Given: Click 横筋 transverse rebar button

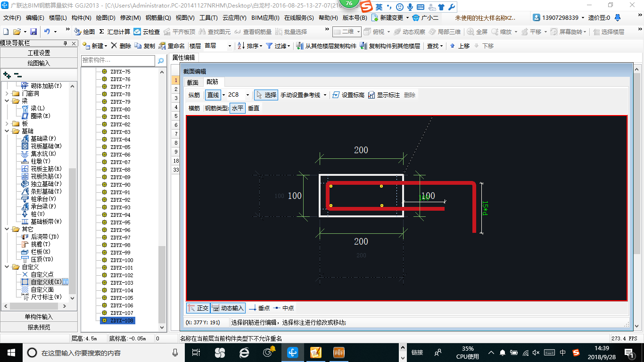Looking at the screenshot, I should (194, 108).
